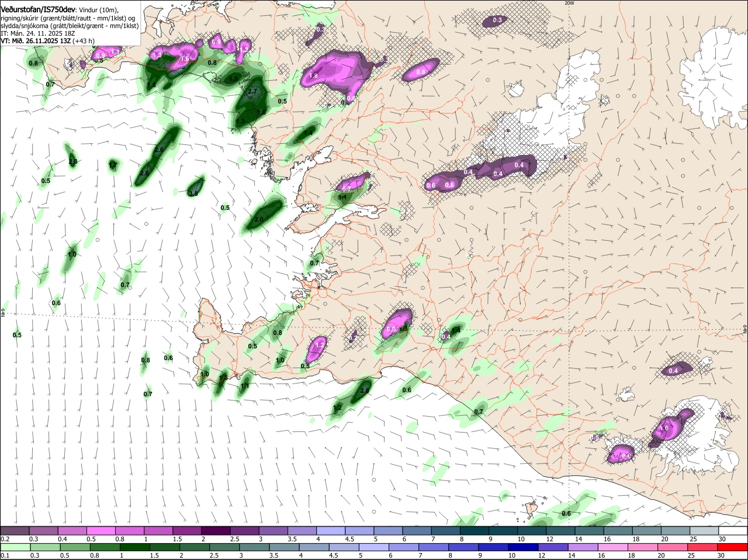748x560 pixels.
Task: Click the "(+43 h)" forecast offset text
Action: [x=84, y=41]
